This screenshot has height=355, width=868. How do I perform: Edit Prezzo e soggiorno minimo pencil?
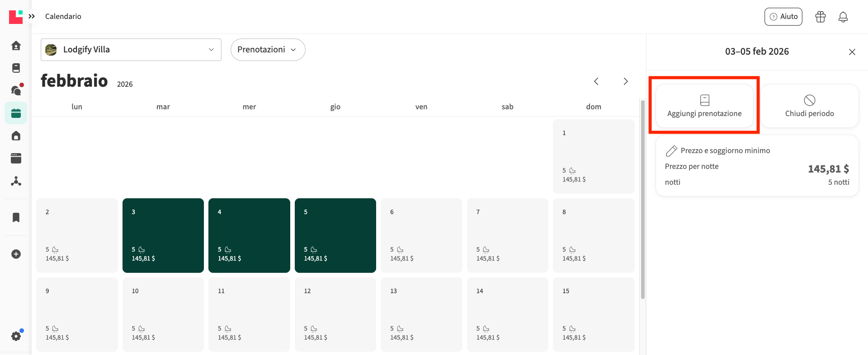click(672, 151)
